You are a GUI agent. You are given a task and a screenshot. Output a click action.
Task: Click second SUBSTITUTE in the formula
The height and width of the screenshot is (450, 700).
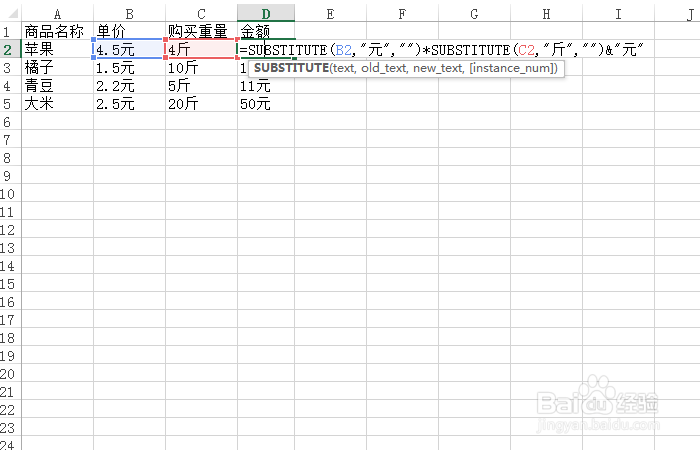click(471, 50)
